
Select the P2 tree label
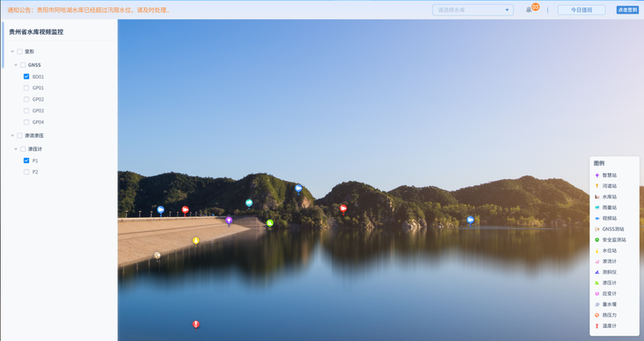(35, 172)
